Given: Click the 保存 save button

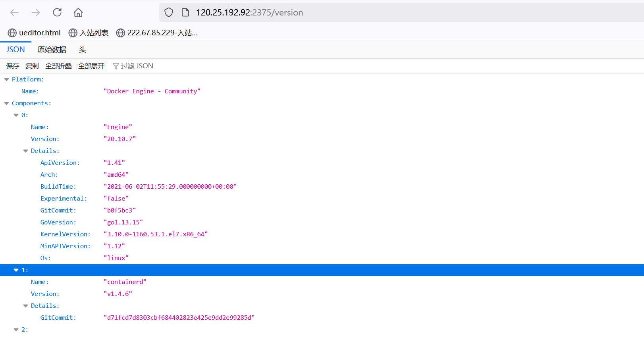Looking at the screenshot, I should click(x=12, y=66).
